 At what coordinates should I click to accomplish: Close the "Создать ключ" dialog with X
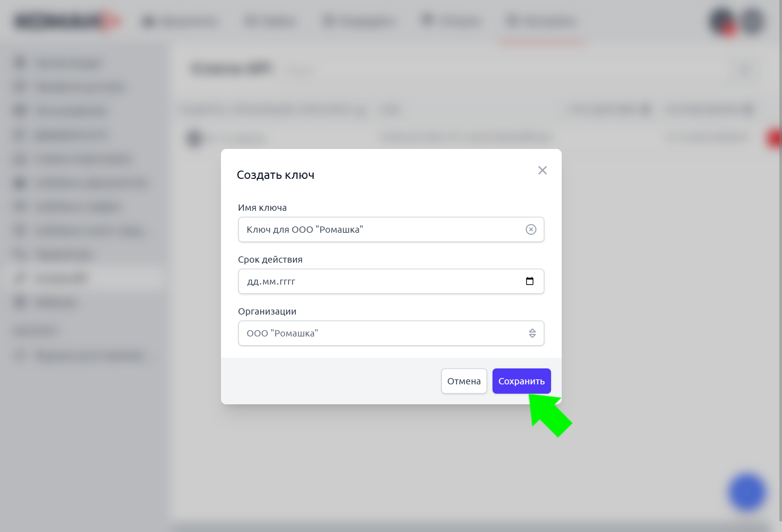pos(542,170)
